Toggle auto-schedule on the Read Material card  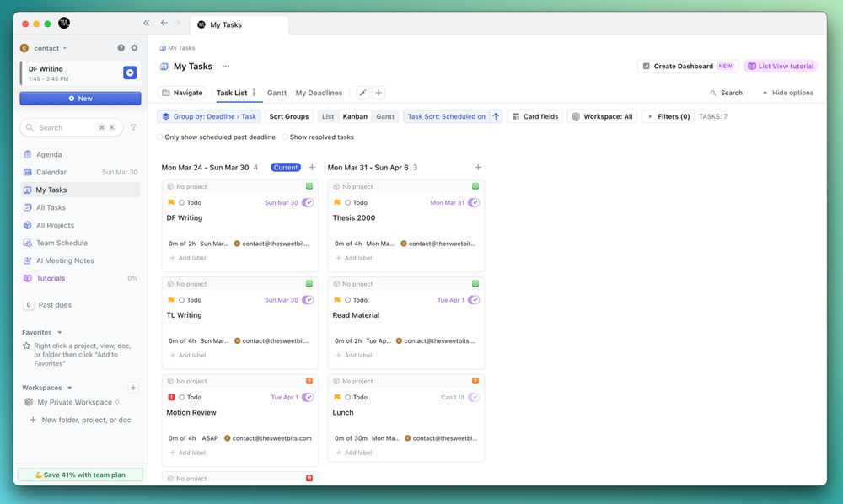[474, 300]
